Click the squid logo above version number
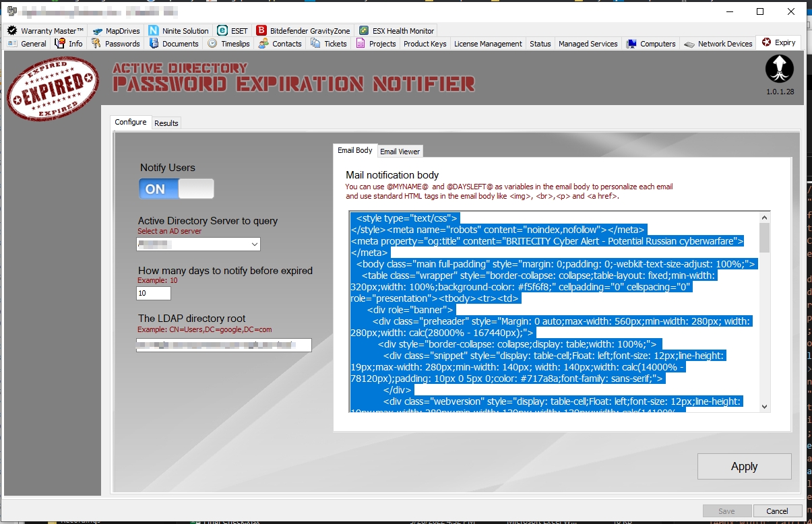812x524 pixels. click(x=780, y=69)
